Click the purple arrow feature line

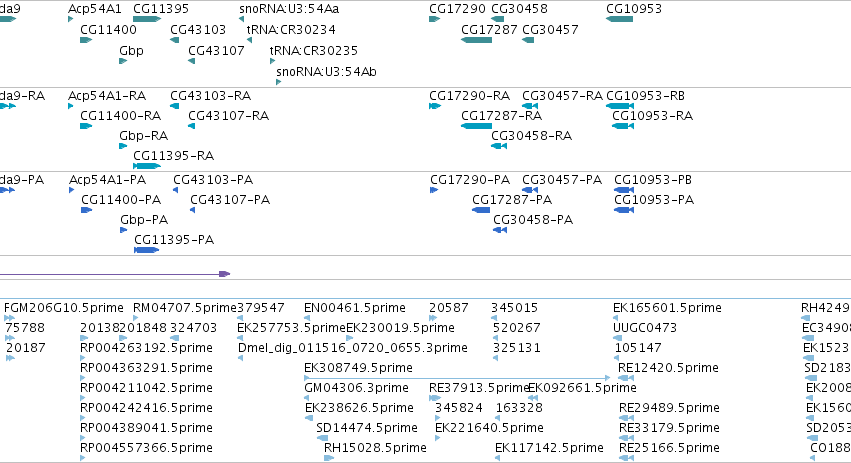click(x=115, y=274)
